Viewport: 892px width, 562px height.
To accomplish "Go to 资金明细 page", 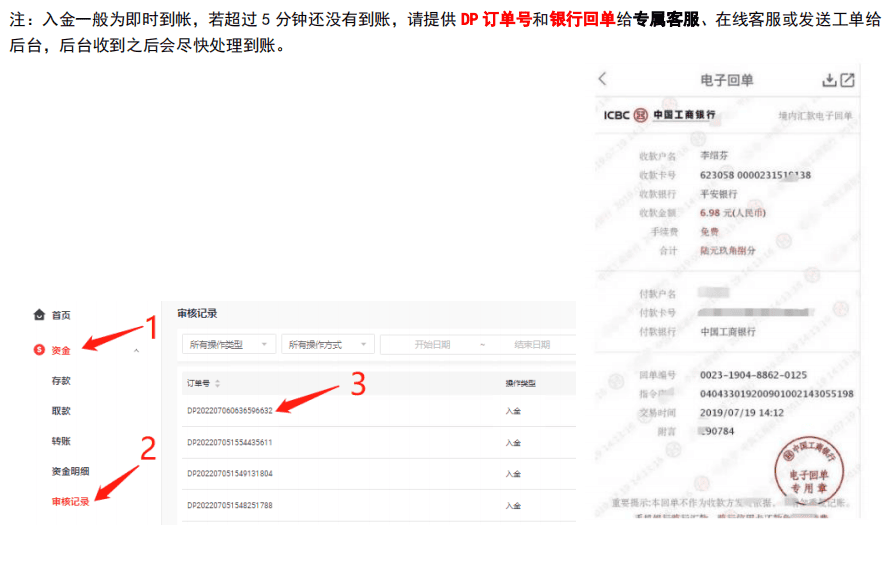I will (x=70, y=471).
